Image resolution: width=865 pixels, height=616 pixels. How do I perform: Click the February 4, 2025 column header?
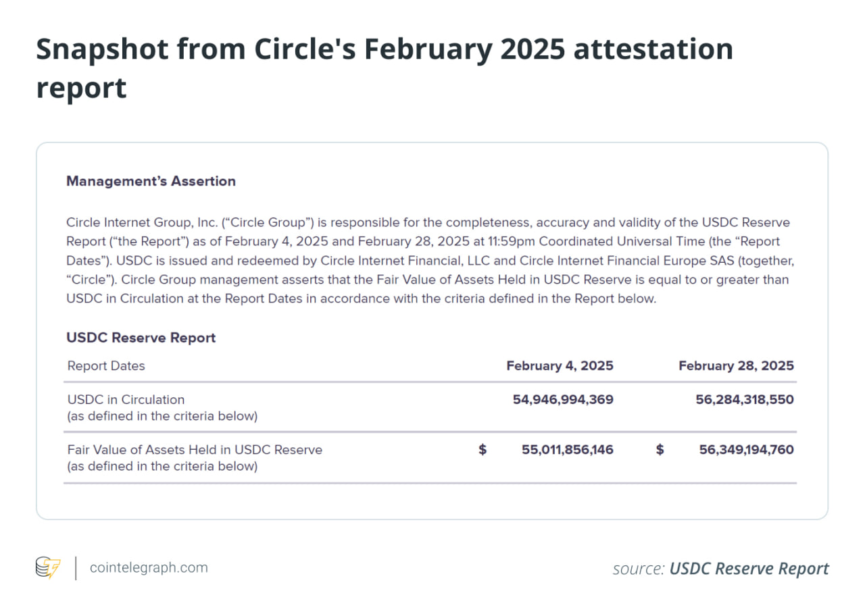[x=560, y=366]
